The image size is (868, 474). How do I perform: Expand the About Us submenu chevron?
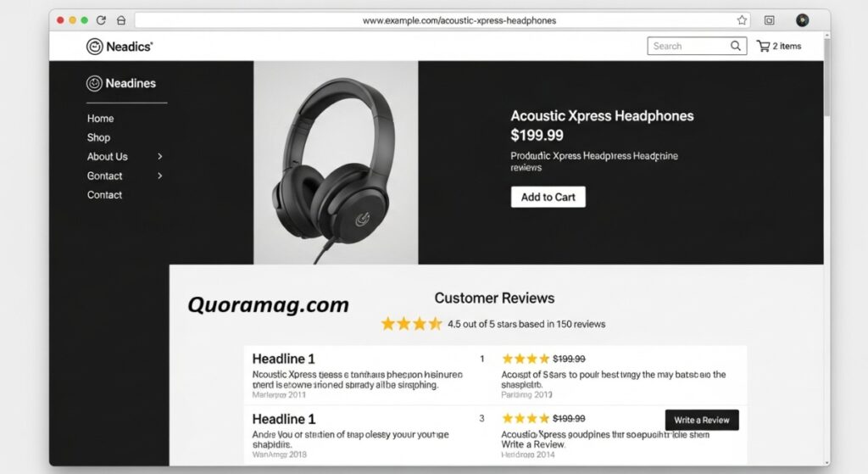point(160,157)
